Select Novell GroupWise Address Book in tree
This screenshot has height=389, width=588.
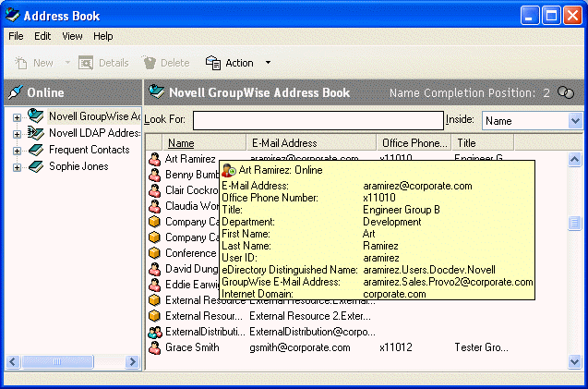click(x=94, y=116)
